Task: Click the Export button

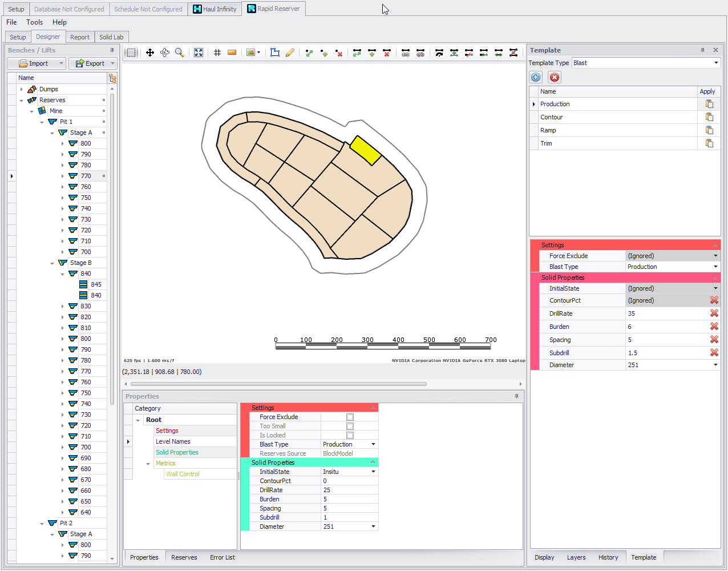Action: pos(90,63)
